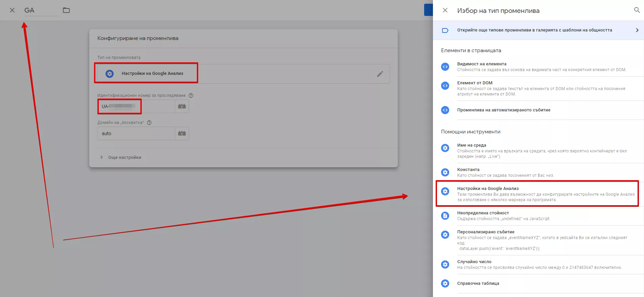
Task: Click the Елемент от DOM icon
Action: 445,86
